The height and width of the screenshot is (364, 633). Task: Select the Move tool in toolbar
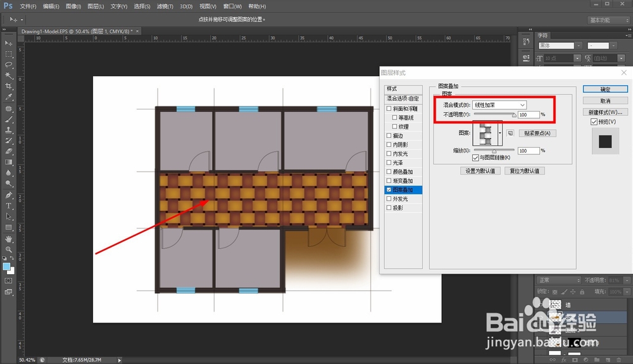pyautogui.click(x=8, y=43)
